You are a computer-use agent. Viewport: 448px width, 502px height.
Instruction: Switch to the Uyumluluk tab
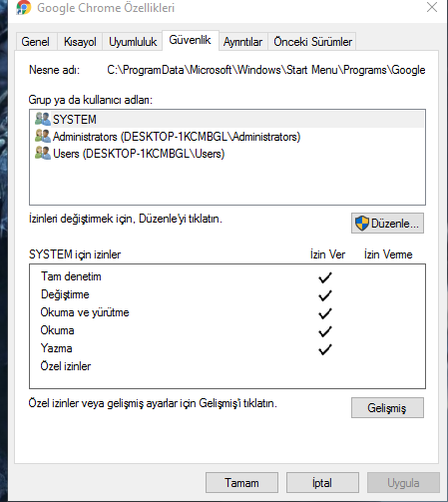coord(133,42)
